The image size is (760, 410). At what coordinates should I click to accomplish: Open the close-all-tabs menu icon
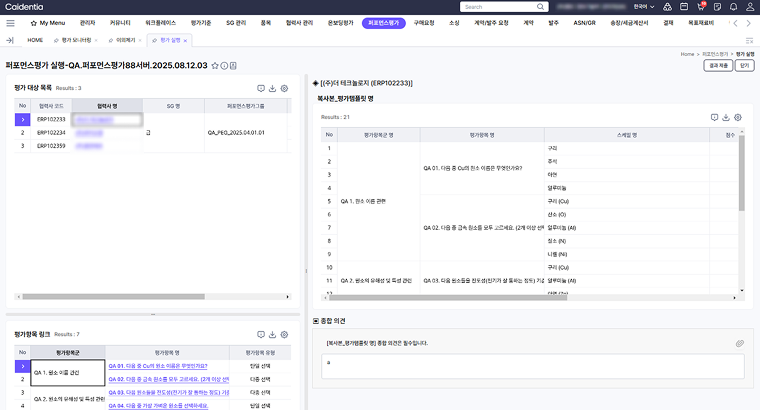click(749, 40)
